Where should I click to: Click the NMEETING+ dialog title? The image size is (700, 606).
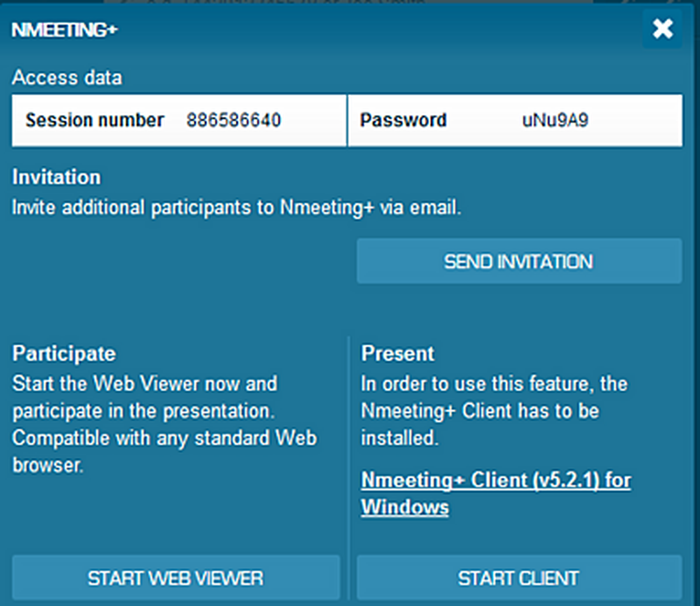tap(64, 30)
